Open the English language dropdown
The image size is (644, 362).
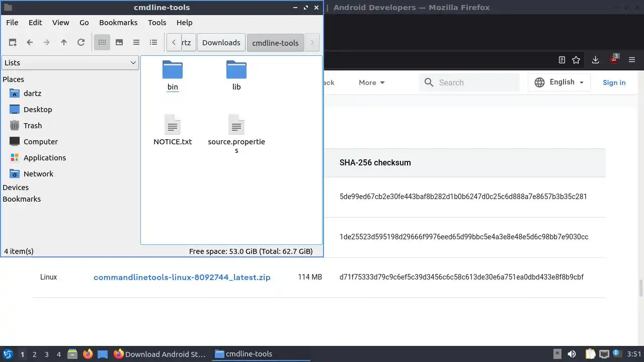[x=559, y=82]
